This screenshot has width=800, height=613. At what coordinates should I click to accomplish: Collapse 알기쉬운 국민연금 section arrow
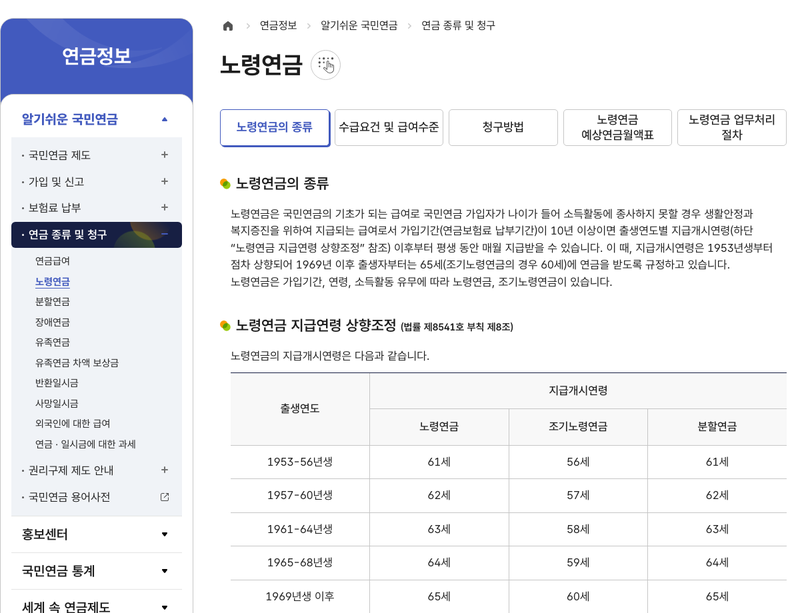pyautogui.click(x=164, y=119)
